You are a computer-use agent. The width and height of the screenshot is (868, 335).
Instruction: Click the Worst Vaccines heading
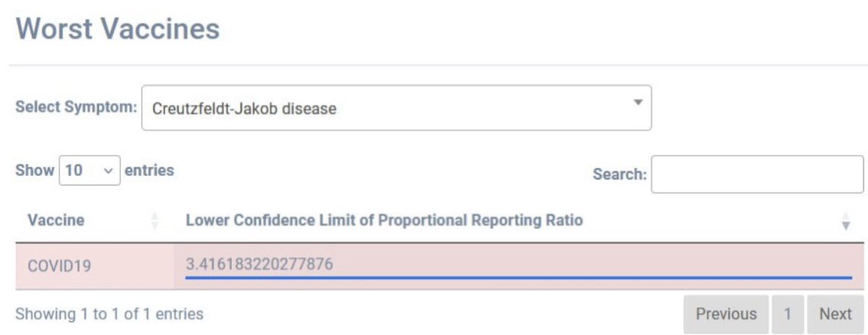point(117,29)
